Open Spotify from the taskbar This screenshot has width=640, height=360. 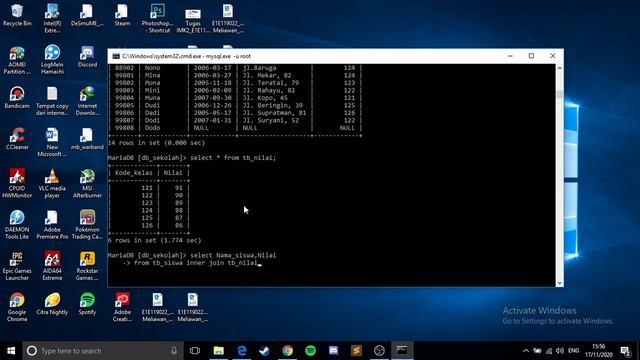(x=310, y=351)
